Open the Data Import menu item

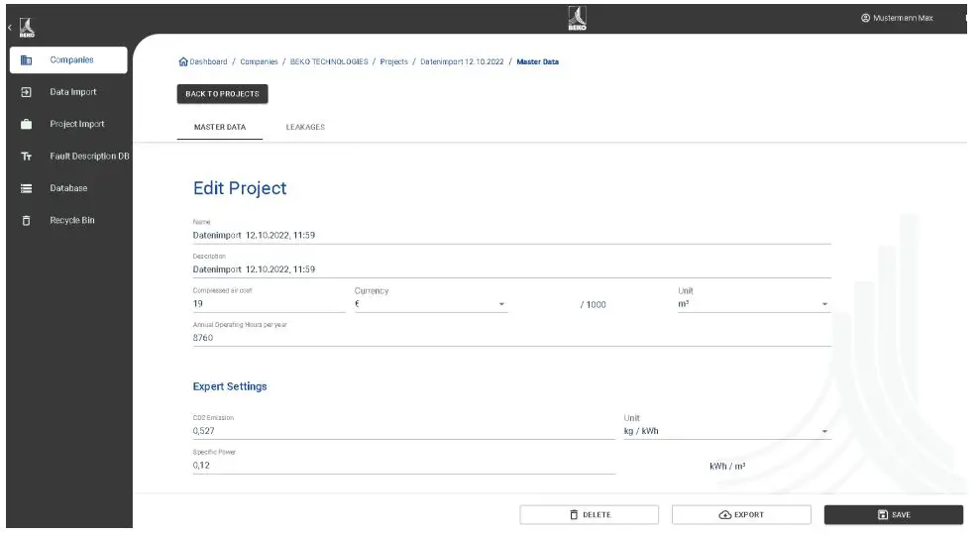[68, 92]
